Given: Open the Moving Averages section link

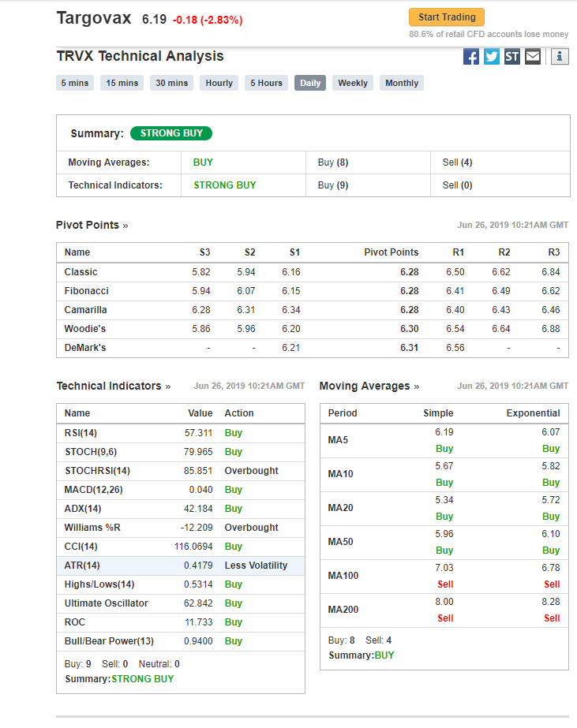Looking at the screenshot, I should click(369, 386).
